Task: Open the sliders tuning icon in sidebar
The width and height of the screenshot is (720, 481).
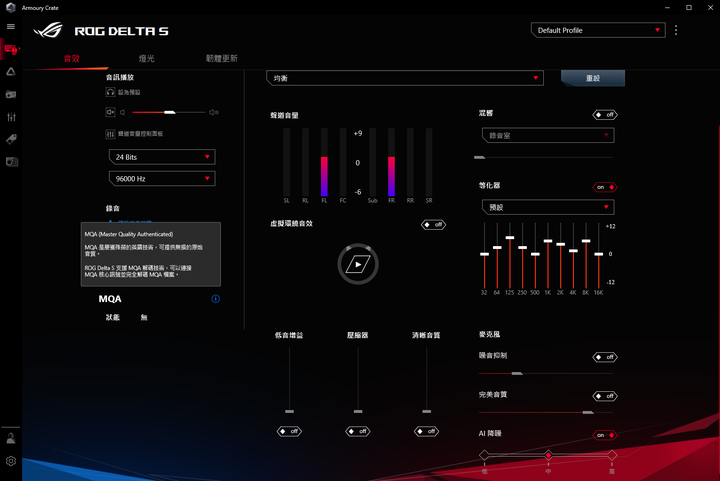Action: click(x=11, y=117)
